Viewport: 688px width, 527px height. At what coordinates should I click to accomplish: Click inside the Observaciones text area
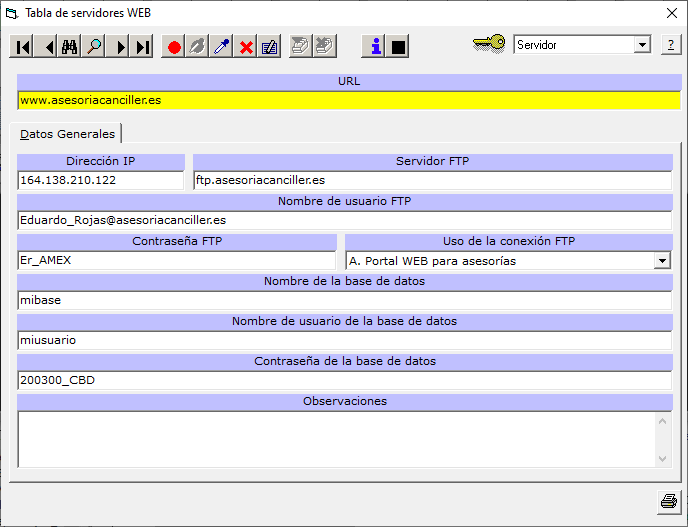pos(335,438)
